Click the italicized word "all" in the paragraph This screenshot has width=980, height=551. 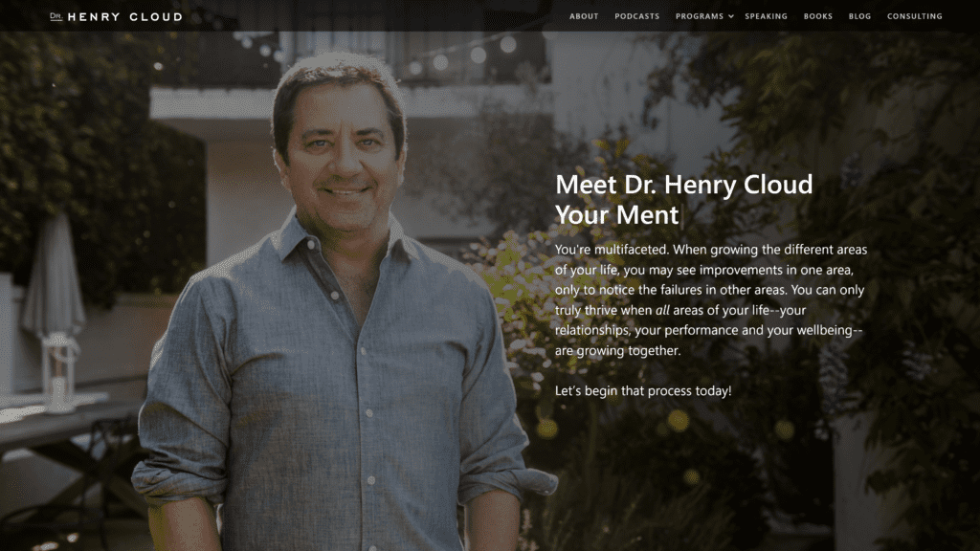[662, 310]
